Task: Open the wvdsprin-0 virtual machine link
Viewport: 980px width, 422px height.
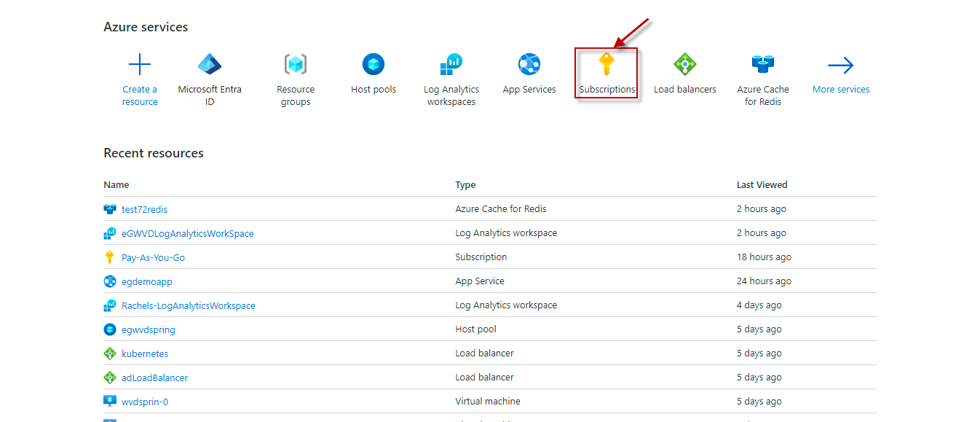Action: pyautogui.click(x=145, y=402)
